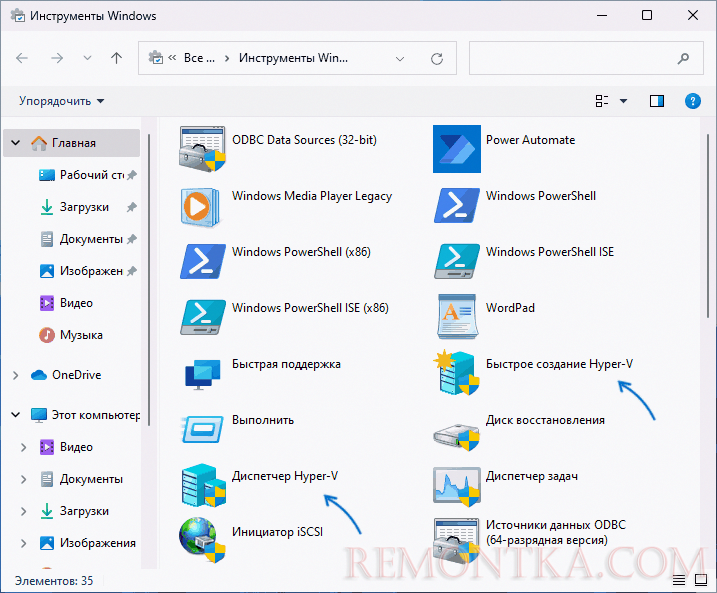The height and width of the screenshot is (593, 717).
Task: Click the Выполнить icon
Action: (203, 429)
